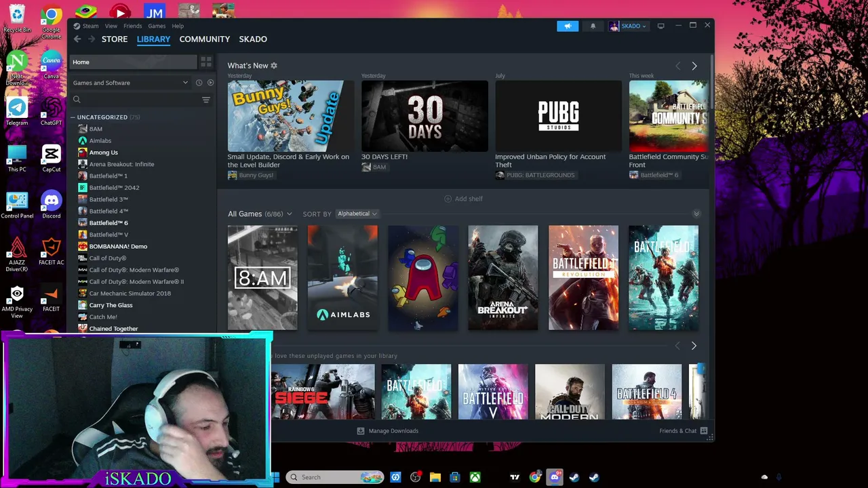Open Steam notifications bell

[x=593, y=26]
